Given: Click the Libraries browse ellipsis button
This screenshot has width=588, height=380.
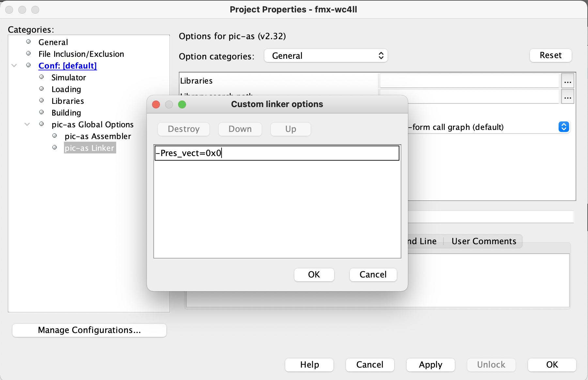Looking at the screenshot, I should [x=568, y=81].
